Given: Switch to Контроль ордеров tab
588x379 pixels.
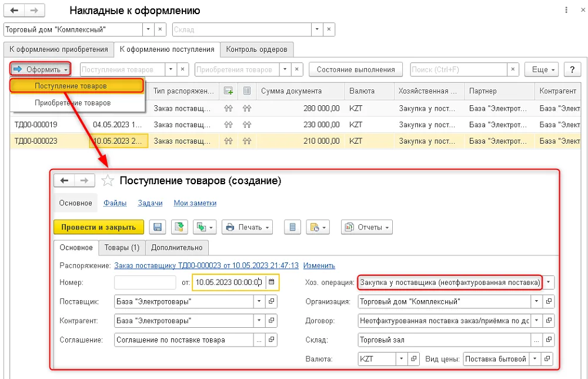Looking at the screenshot, I should (256, 49).
